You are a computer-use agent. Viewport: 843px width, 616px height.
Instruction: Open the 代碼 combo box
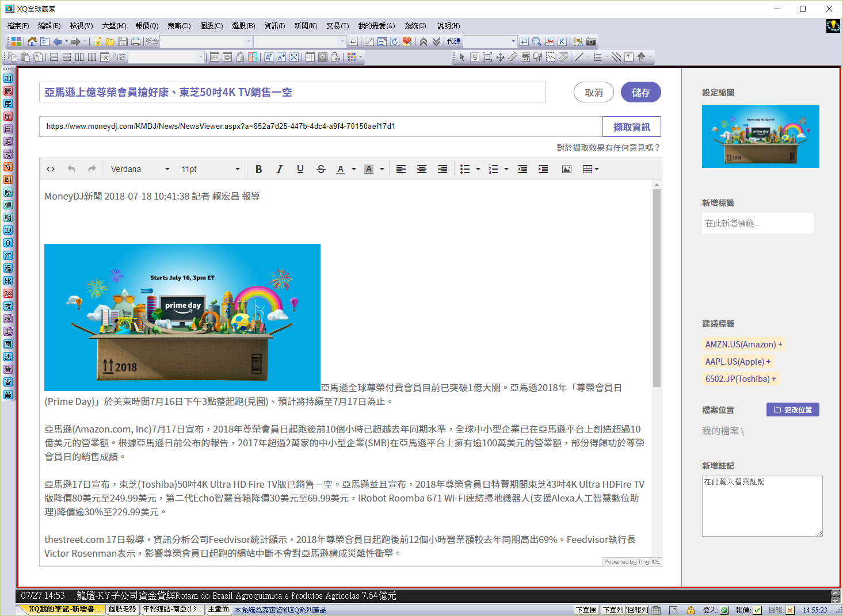pos(490,41)
